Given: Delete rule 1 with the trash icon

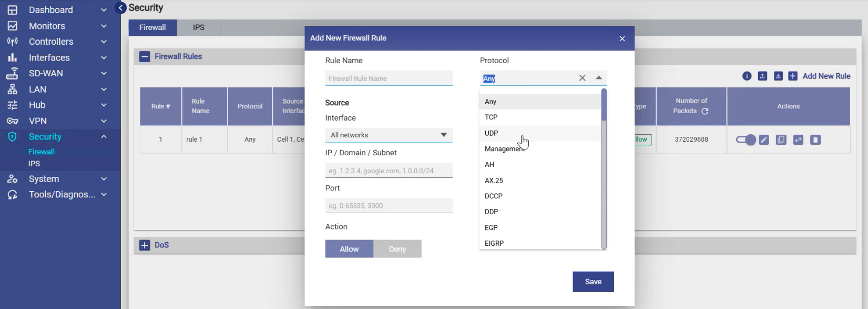Looking at the screenshot, I should click(815, 140).
